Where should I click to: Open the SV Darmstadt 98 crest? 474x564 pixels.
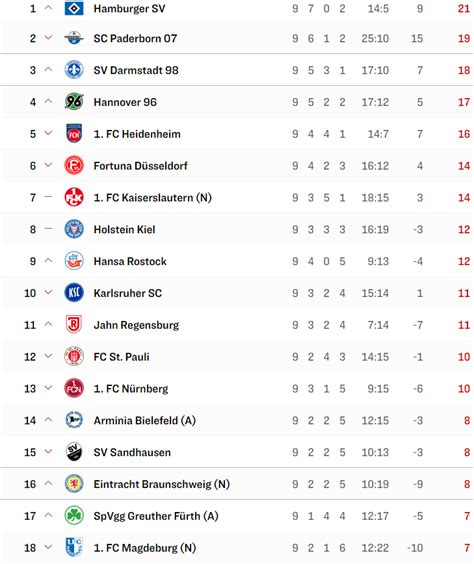click(74, 70)
